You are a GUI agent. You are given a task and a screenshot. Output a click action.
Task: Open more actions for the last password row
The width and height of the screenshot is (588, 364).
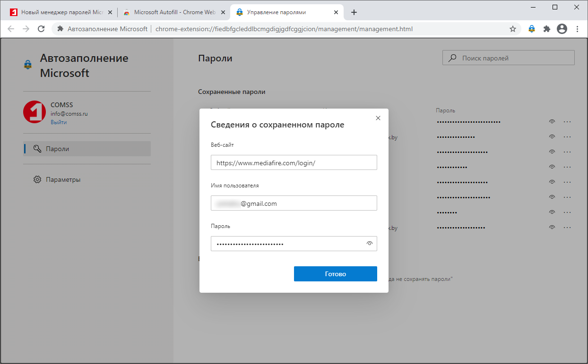coord(567,228)
